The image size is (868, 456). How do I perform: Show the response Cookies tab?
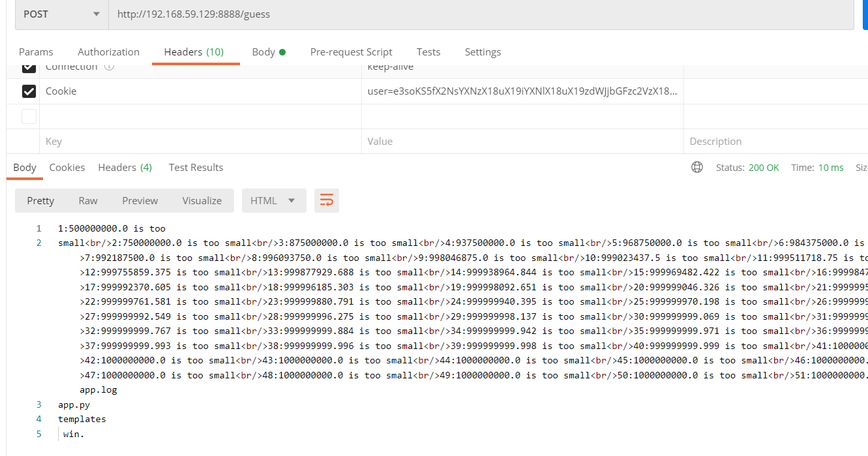click(67, 168)
